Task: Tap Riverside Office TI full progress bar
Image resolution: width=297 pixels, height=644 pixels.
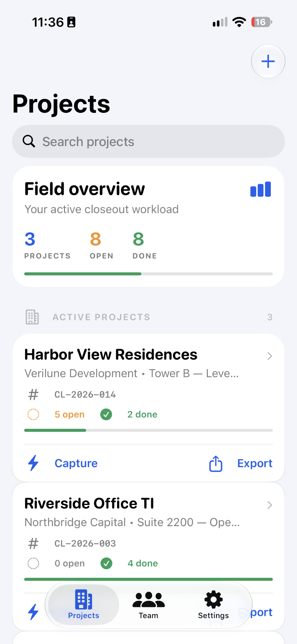Action: click(148, 579)
